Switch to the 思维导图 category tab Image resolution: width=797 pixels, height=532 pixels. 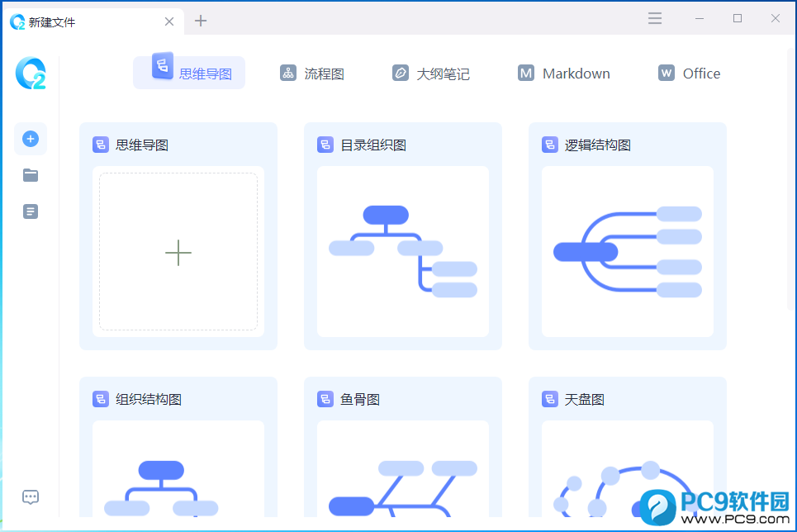coord(189,73)
